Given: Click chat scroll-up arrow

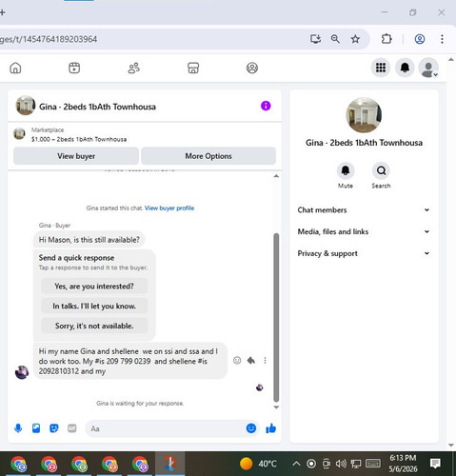Looking at the screenshot, I should [276, 176].
